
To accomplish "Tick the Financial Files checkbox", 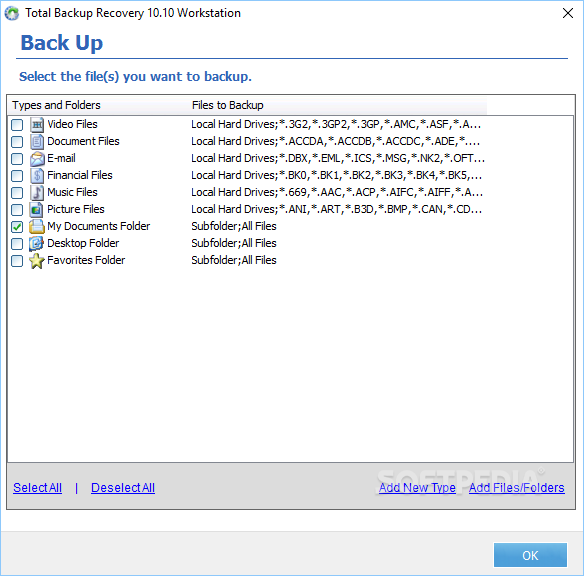I will point(17,176).
